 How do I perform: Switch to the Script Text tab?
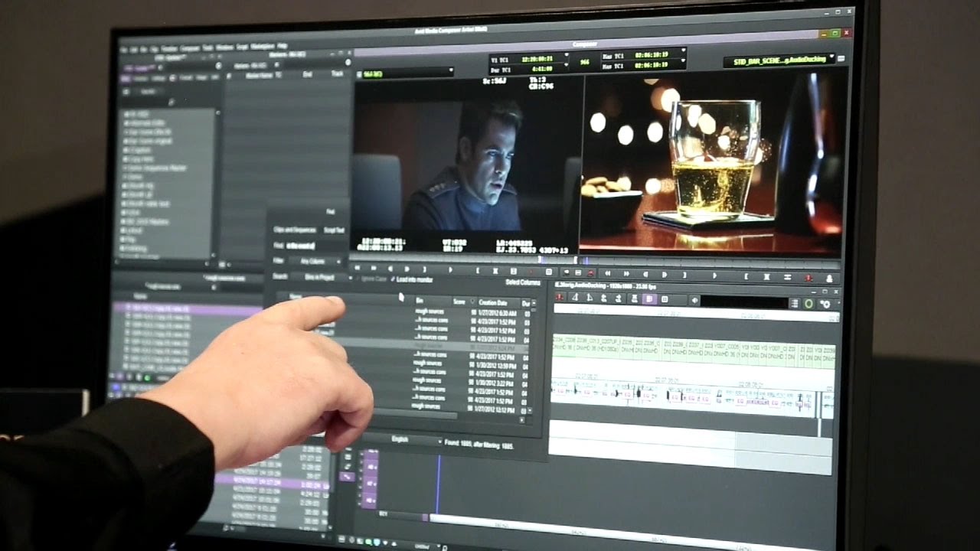tap(334, 230)
